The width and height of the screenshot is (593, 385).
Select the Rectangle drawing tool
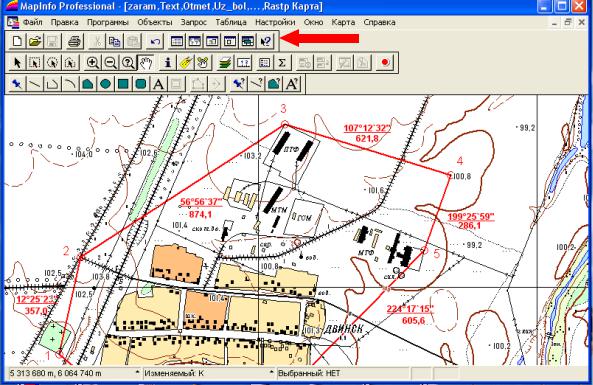[123, 84]
